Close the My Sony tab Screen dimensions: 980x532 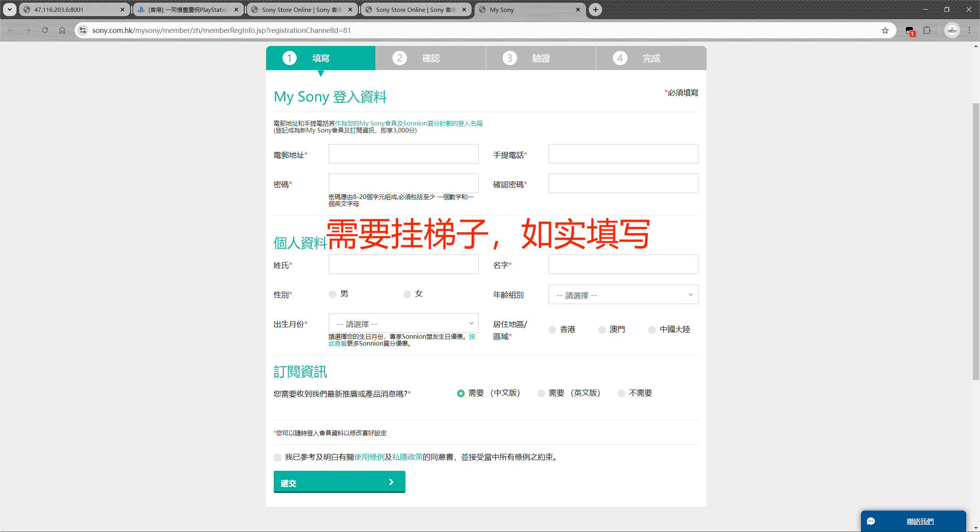(578, 10)
